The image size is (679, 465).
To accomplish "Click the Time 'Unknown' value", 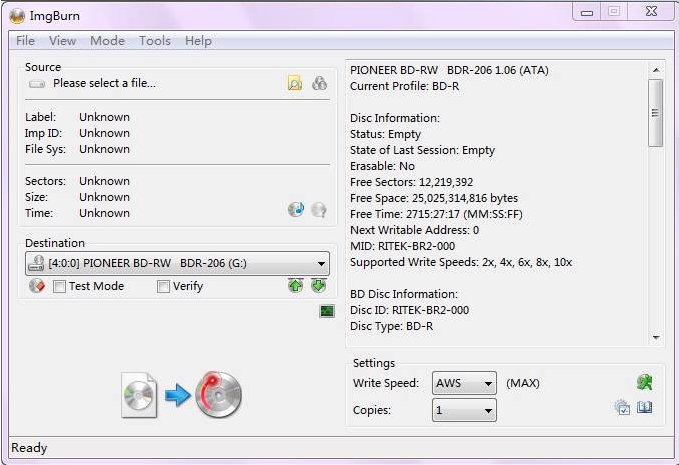I will (x=104, y=213).
